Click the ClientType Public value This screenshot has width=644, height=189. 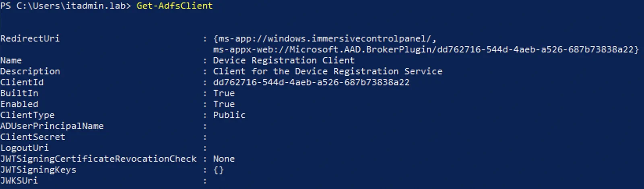coord(229,115)
